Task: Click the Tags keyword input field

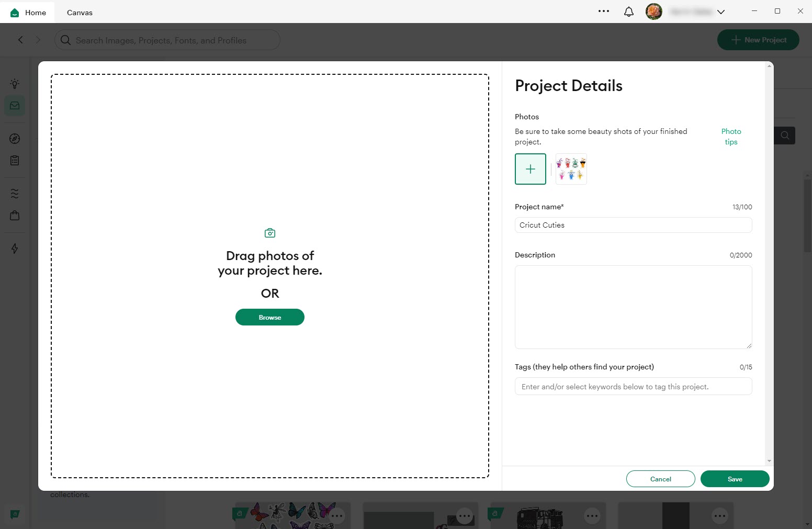Action: pos(633,387)
